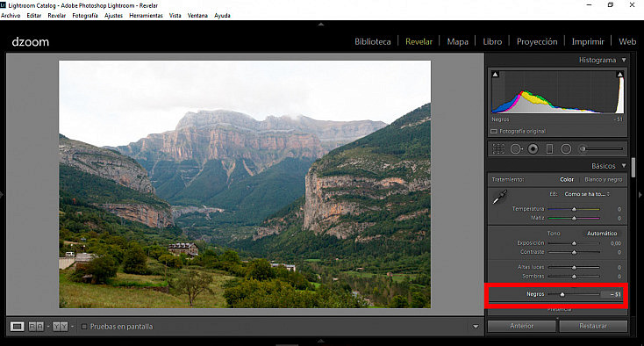
Task: Select the Adjustment Brush tool icon
Action: pyautogui.click(x=582, y=148)
